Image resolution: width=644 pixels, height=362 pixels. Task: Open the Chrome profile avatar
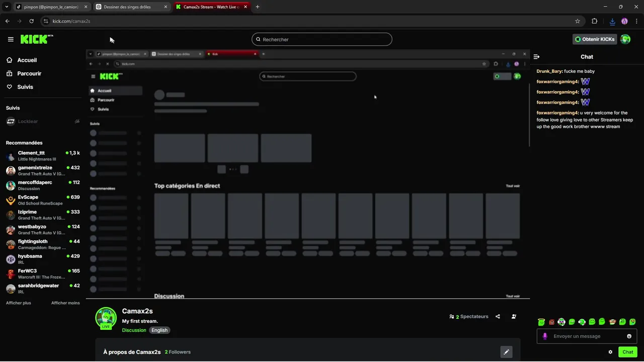(x=624, y=21)
